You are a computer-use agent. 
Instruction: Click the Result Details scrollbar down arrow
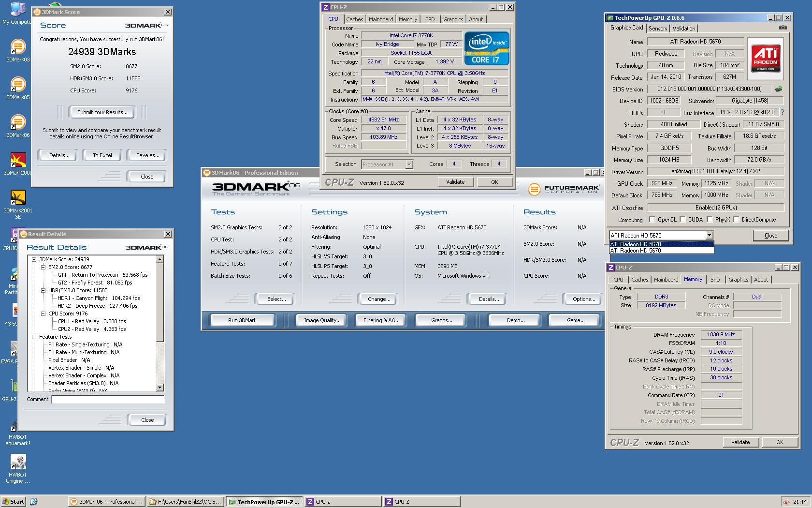(x=160, y=388)
